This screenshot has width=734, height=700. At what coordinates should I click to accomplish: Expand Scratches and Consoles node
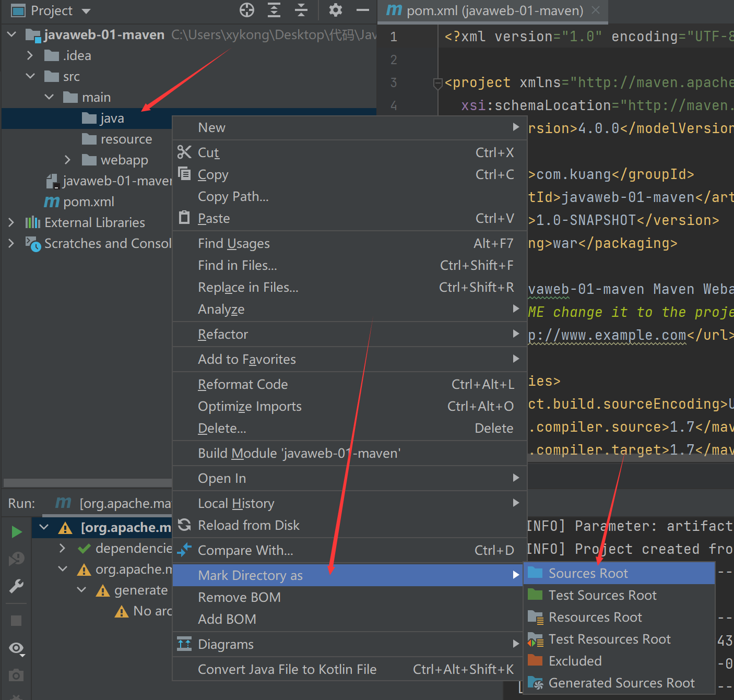pyautogui.click(x=11, y=243)
